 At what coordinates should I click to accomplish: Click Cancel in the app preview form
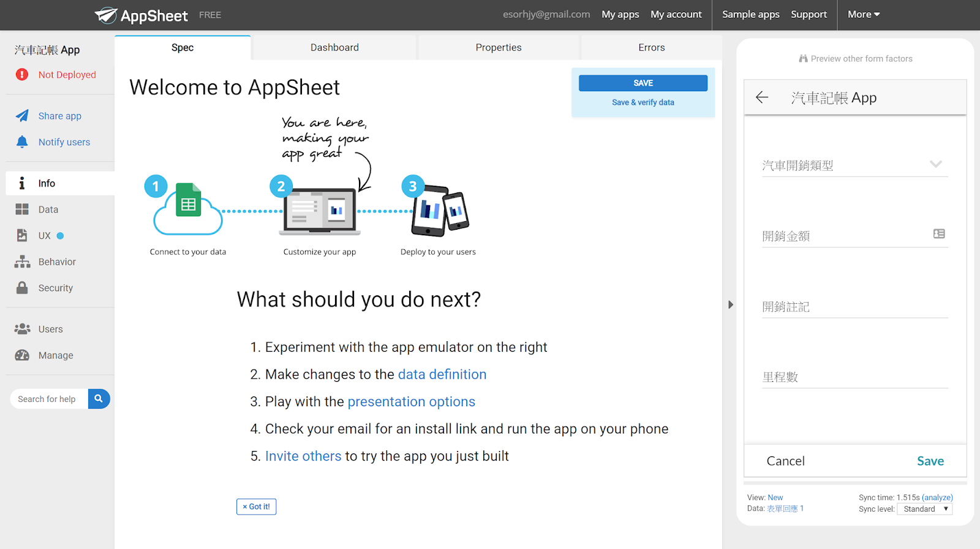tap(786, 461)
